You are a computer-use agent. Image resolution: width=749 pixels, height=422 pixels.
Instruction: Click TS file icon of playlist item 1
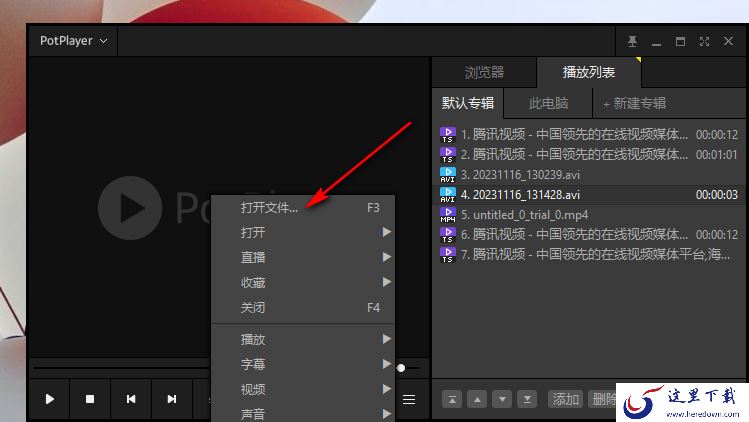(448, 135)
